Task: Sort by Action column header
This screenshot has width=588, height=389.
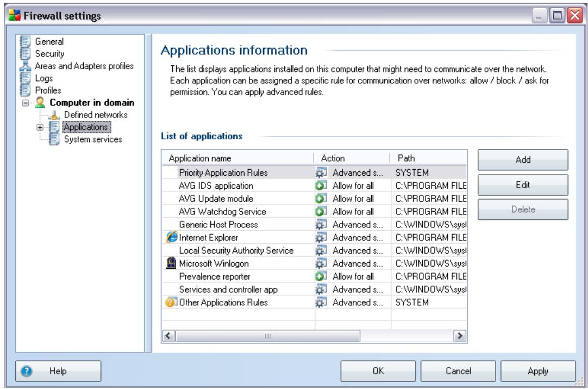Action: pyautogui.click(x=352, y=158)
